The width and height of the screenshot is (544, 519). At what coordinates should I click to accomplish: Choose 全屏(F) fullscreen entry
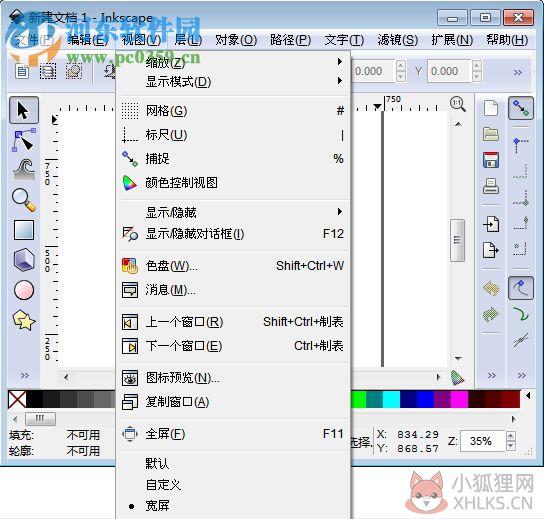coord(233,434)
